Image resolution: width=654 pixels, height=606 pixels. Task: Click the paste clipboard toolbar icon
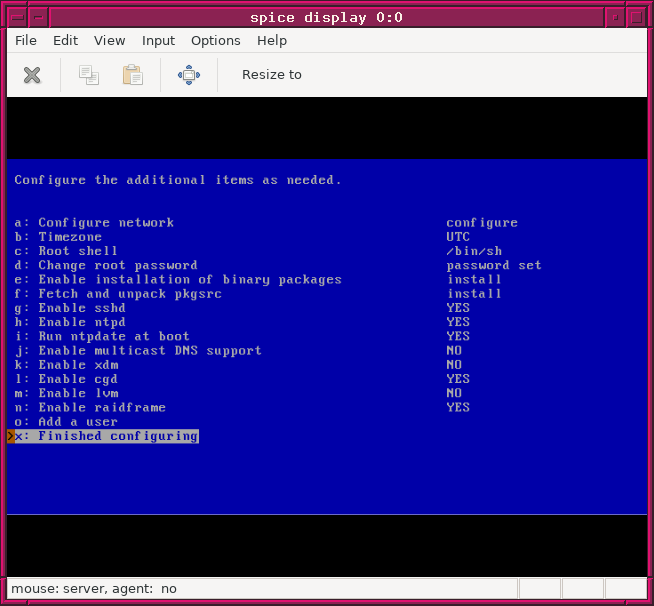coord(132,75)
